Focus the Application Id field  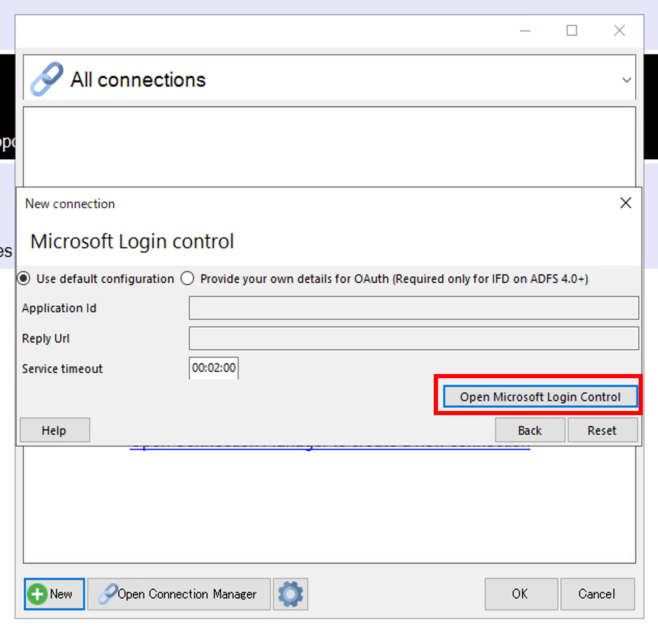(414, 308)
